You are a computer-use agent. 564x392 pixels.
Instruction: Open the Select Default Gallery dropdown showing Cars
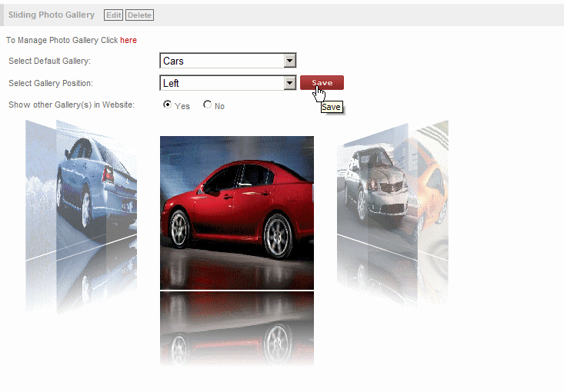pos(228,61)
